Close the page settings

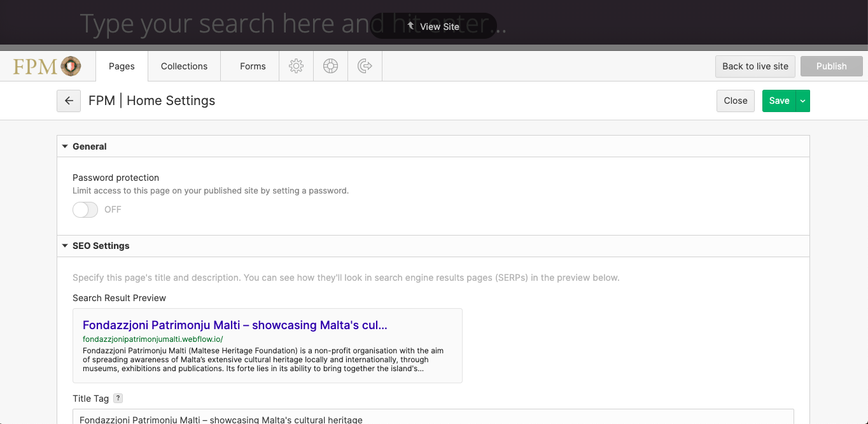coord(736,101)
